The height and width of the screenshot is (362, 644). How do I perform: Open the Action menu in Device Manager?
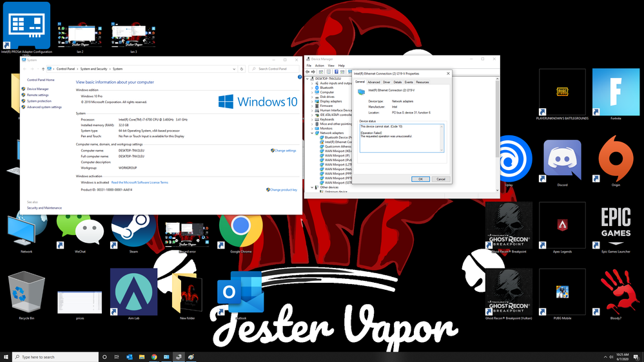coord(320,66)
